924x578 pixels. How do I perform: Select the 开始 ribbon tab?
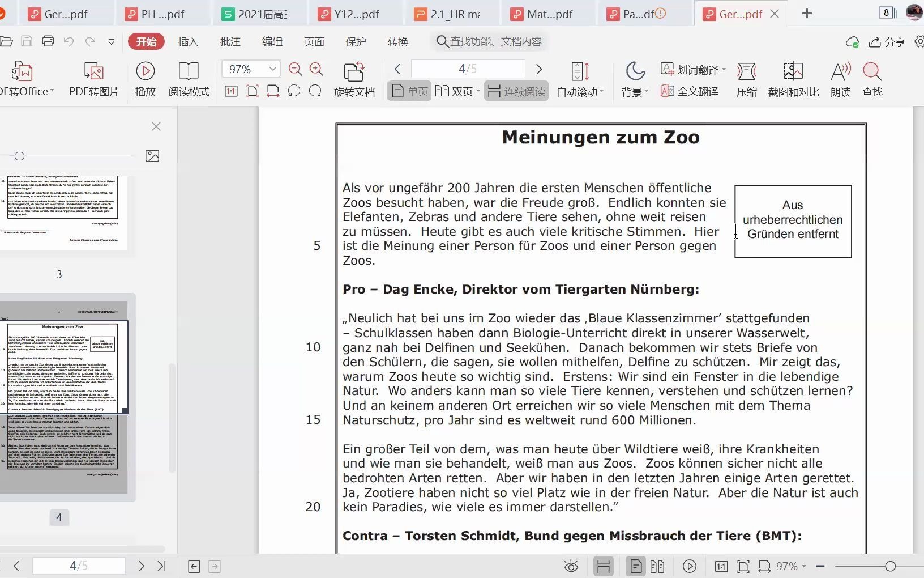pos(146,41)
